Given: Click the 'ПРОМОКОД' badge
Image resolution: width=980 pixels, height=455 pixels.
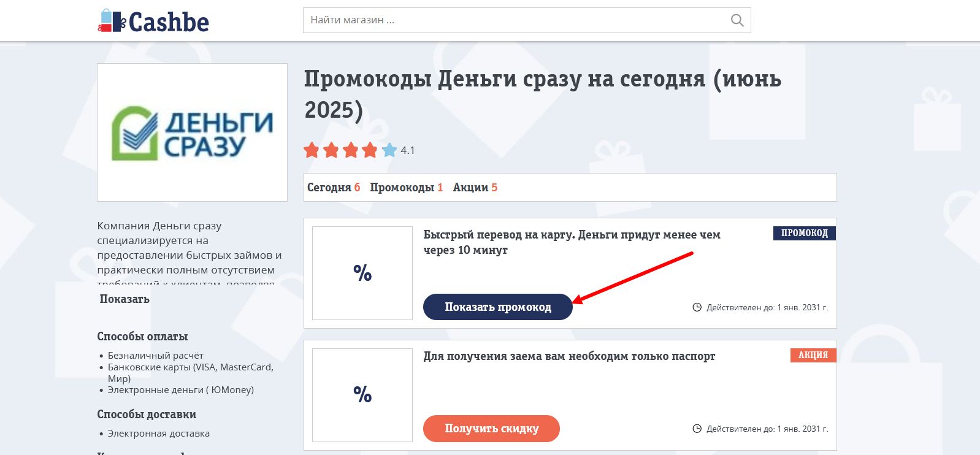Looking at the screenshot, I should (x=805, y=233).
